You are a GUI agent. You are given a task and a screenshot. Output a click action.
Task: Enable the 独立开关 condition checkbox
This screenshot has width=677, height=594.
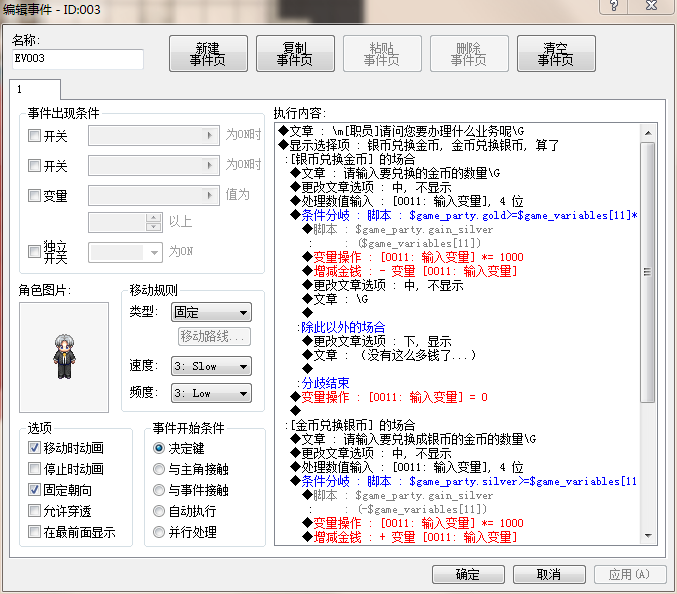coord(34,251)
